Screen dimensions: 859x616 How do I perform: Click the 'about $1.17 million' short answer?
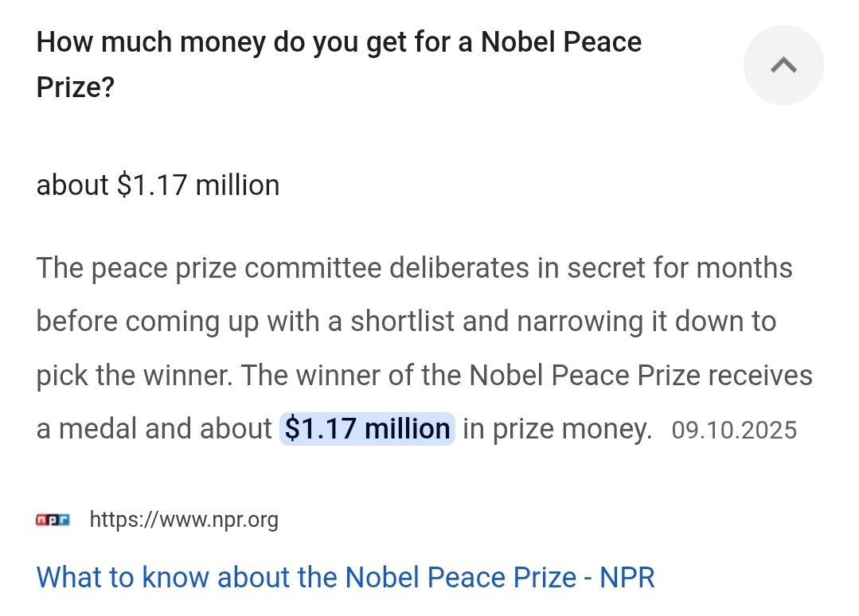pyautogui.click(x=158, y=185)
